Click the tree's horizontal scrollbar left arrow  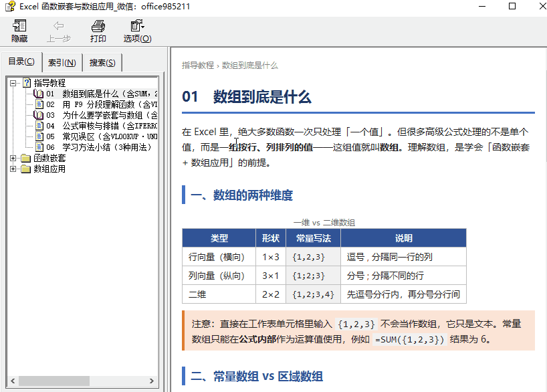click(13, 381)
